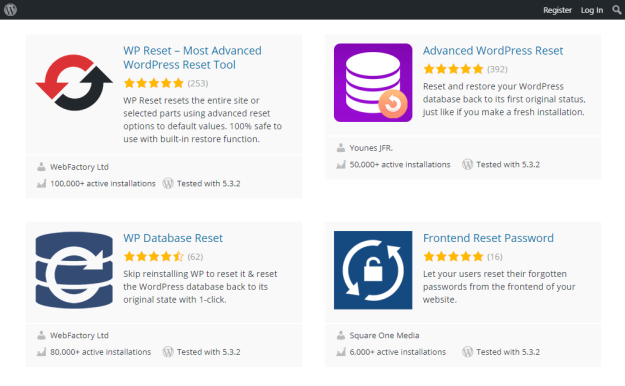This screenshot has height=386, width=625.
Task: Click the Advanced WordPress Reset purple database icon
Action: (x=373, y=83)
